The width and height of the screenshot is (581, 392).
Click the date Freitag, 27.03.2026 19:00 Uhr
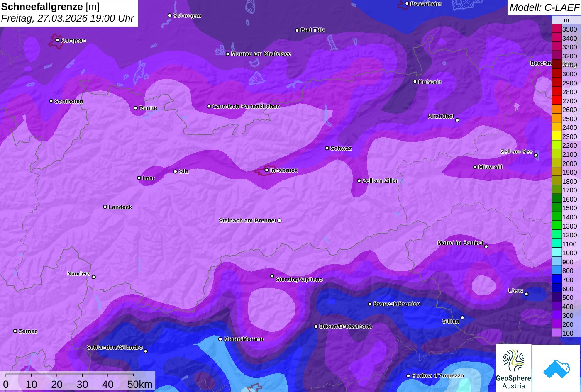coord(68,19)
